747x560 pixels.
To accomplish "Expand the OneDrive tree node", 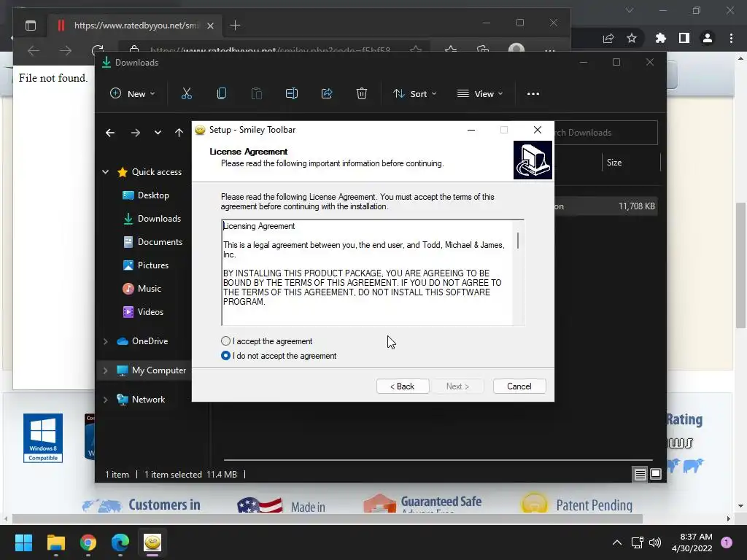I will pos(105,341).
